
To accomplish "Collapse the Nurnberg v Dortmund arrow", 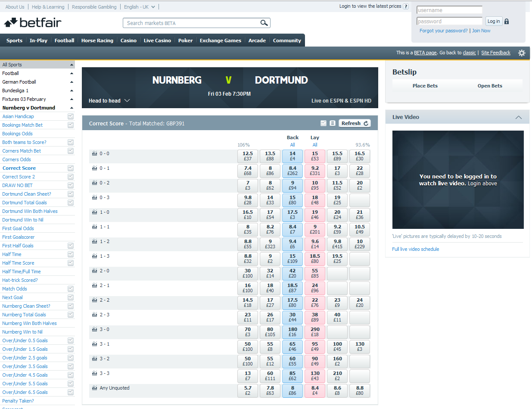I will tap(72, 108).
